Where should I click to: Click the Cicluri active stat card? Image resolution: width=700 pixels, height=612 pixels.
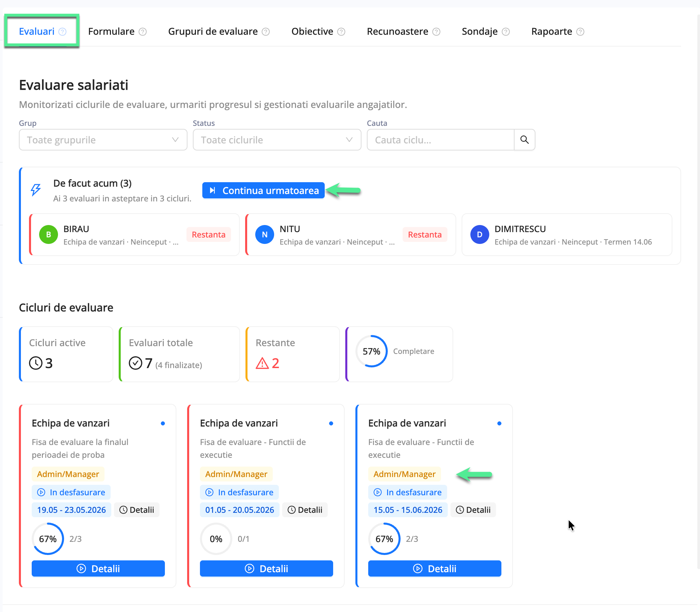66,354
